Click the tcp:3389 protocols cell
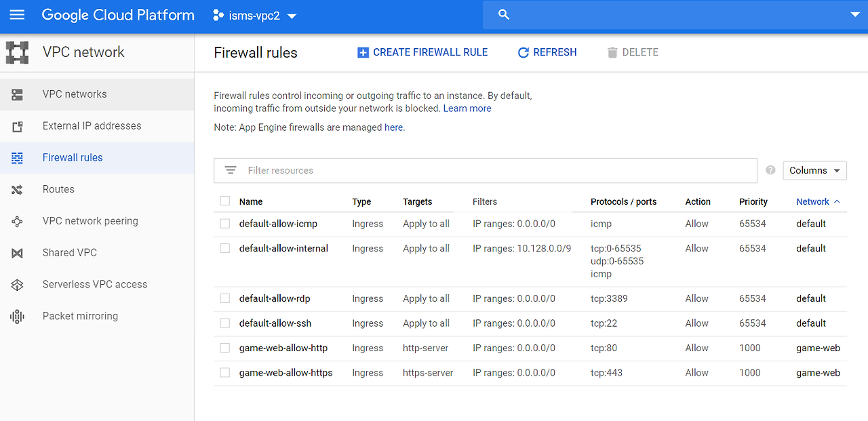 click(609, 298)
